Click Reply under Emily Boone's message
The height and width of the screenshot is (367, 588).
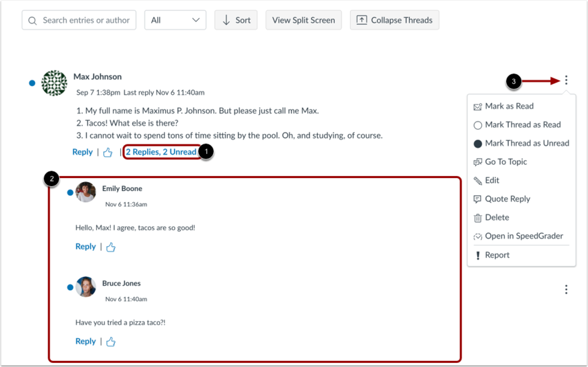(85, 247)
